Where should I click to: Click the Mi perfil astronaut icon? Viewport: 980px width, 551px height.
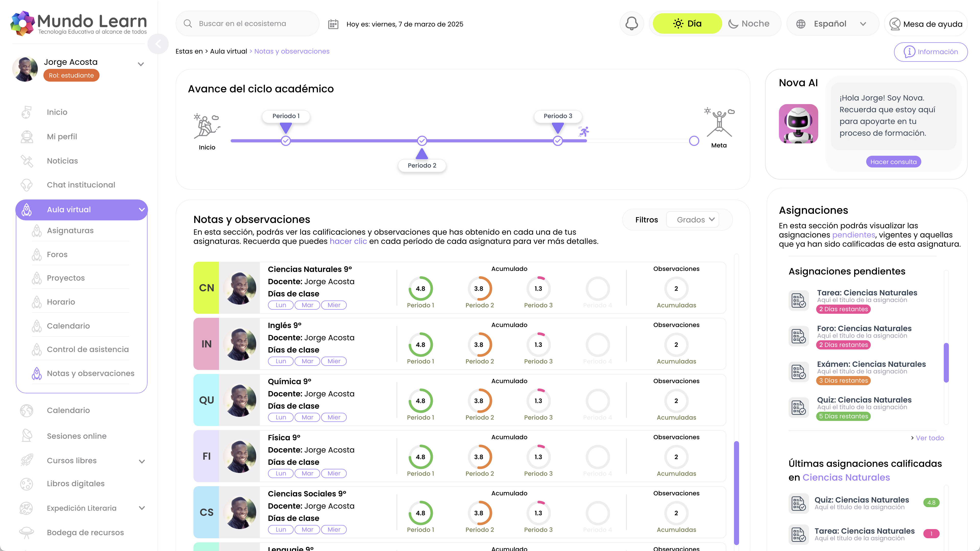[27, 136]
